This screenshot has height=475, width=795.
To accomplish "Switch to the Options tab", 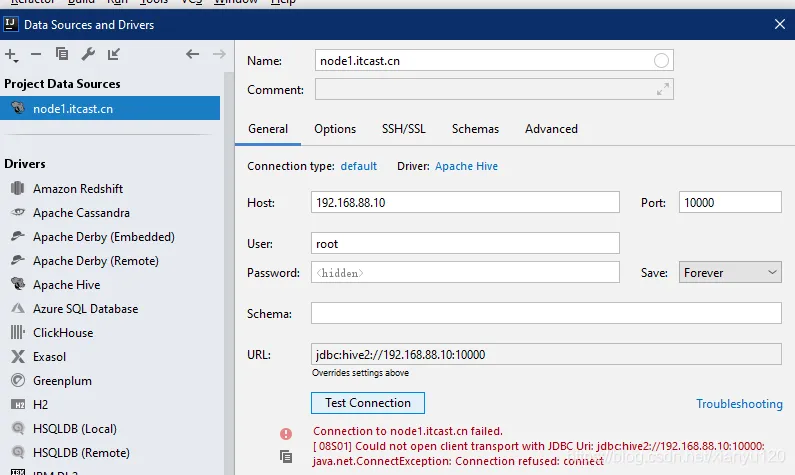I will [335, 129].
